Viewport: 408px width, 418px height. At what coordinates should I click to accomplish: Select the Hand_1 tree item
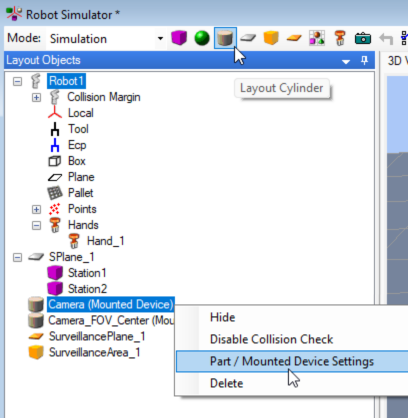pos(105,241)
